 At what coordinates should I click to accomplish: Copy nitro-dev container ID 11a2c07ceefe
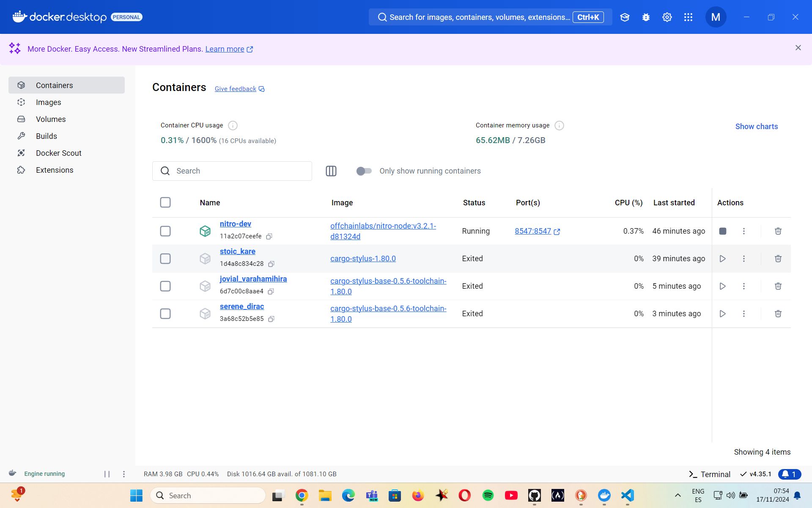269,236
